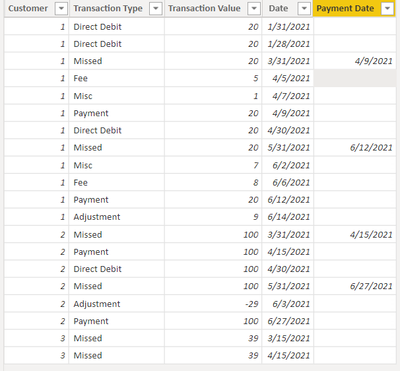The width and height of the screenshot is (400, 371).
Task: Click the 6/12/2021 Payment Date cell
Action: pyautogui.click(x=355, y=148)
